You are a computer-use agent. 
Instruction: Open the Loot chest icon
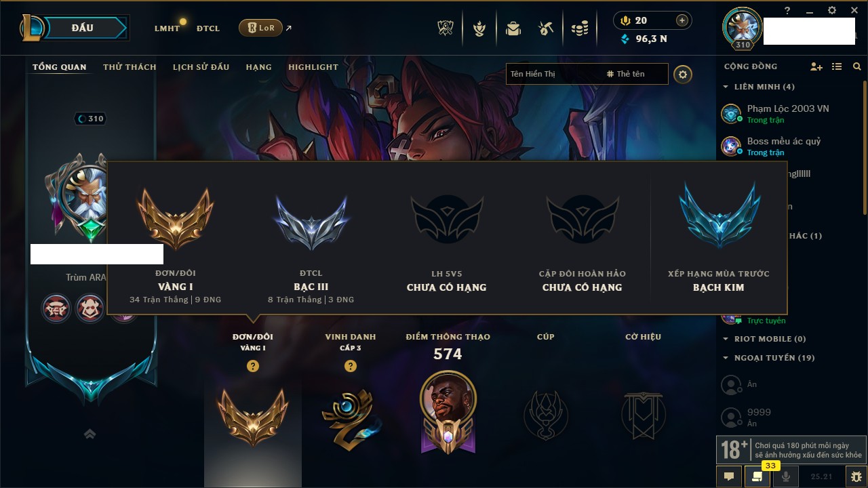point(546,28)
